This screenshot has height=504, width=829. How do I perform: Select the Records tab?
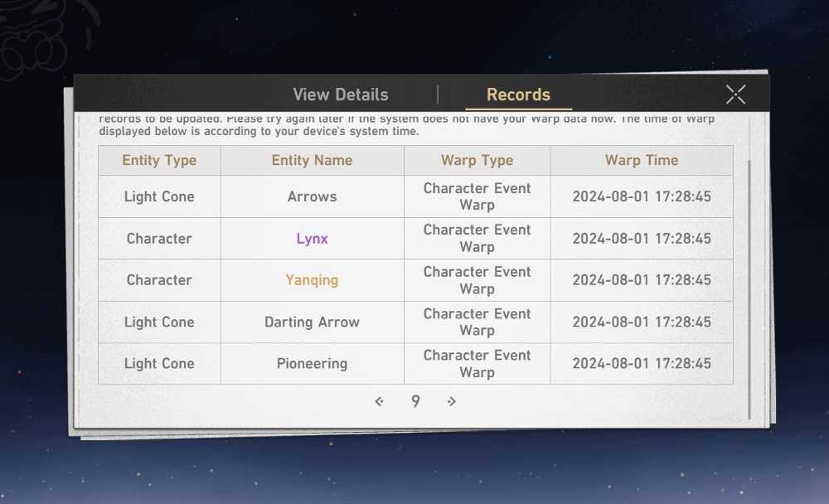(518, 94)
